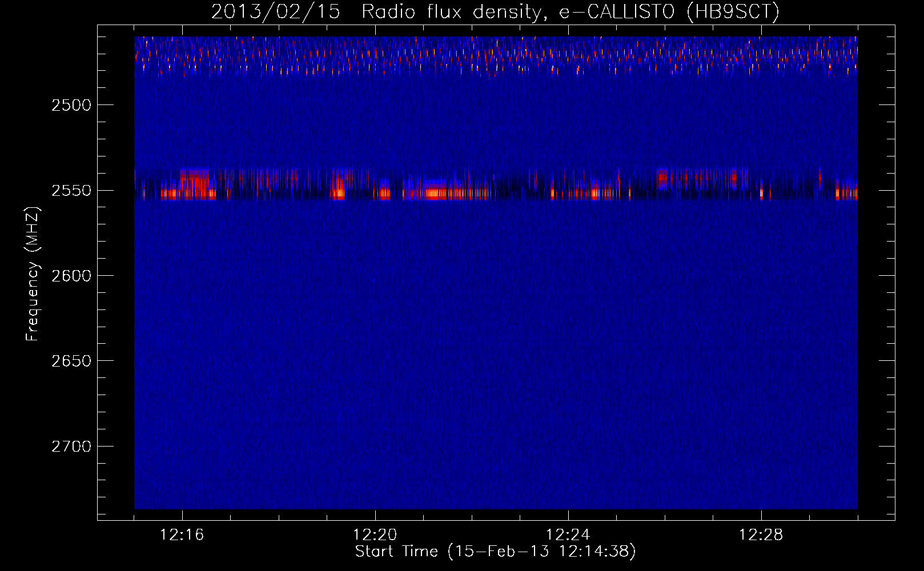Screen dimensions: 924x571
Task: Click the 12:28 time tick label
Action: (761, 535)
